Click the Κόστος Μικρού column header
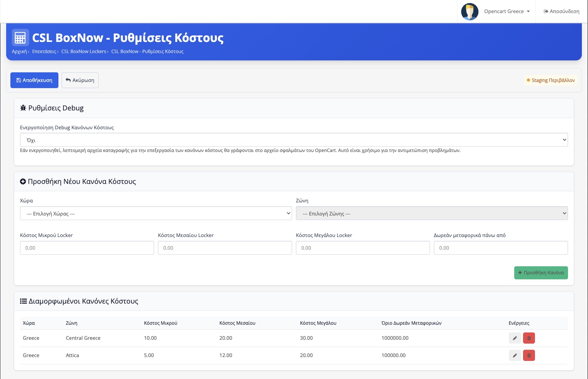 coord(161,323)
